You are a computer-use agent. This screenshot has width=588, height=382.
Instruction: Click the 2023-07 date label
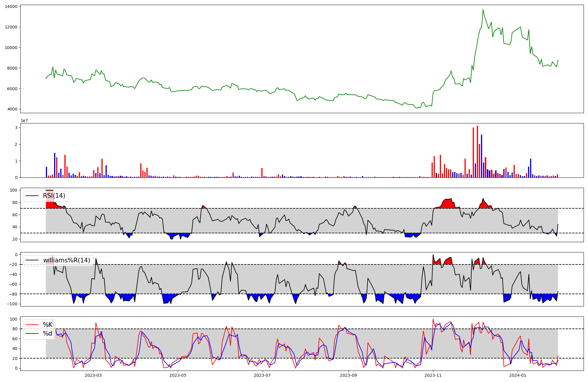coord(262,375)
